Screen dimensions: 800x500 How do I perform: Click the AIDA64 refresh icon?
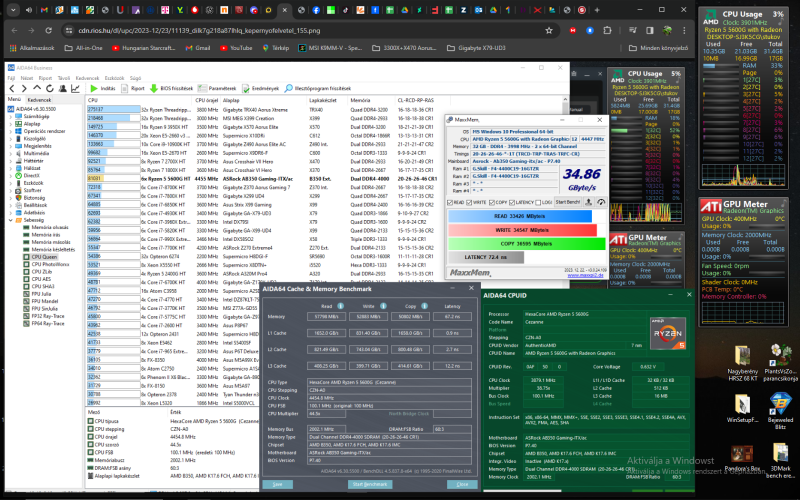49,88
